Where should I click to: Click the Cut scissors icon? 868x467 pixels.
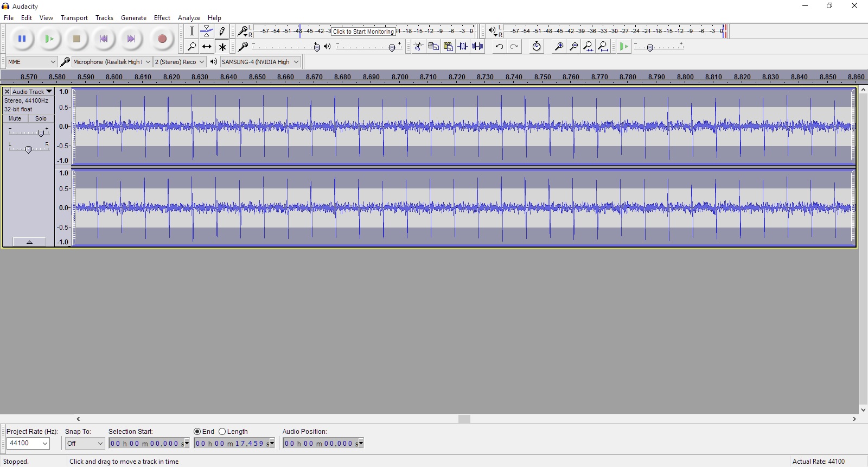418,47
